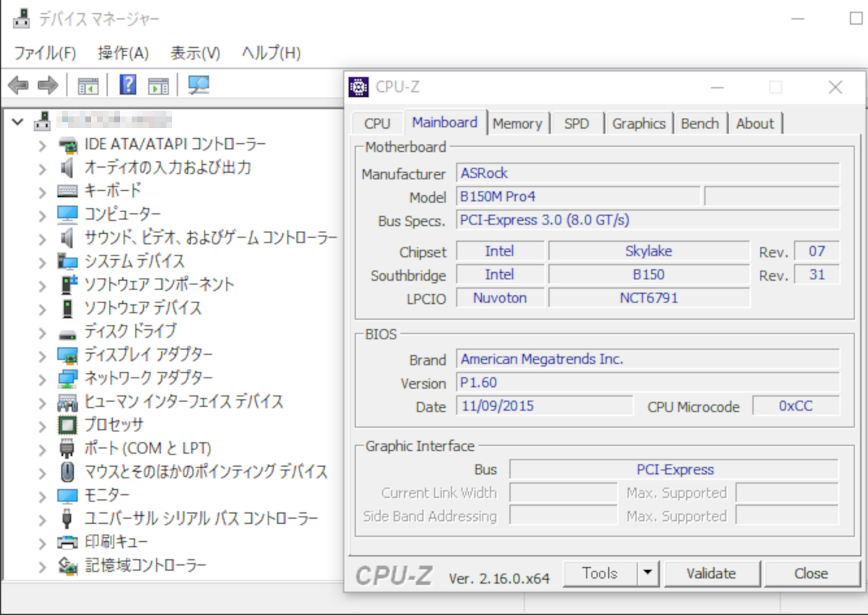This screenshot has width=868, height=615.
Task: Click the CPU-Z logo in the title bar
Action: point(357,87)
